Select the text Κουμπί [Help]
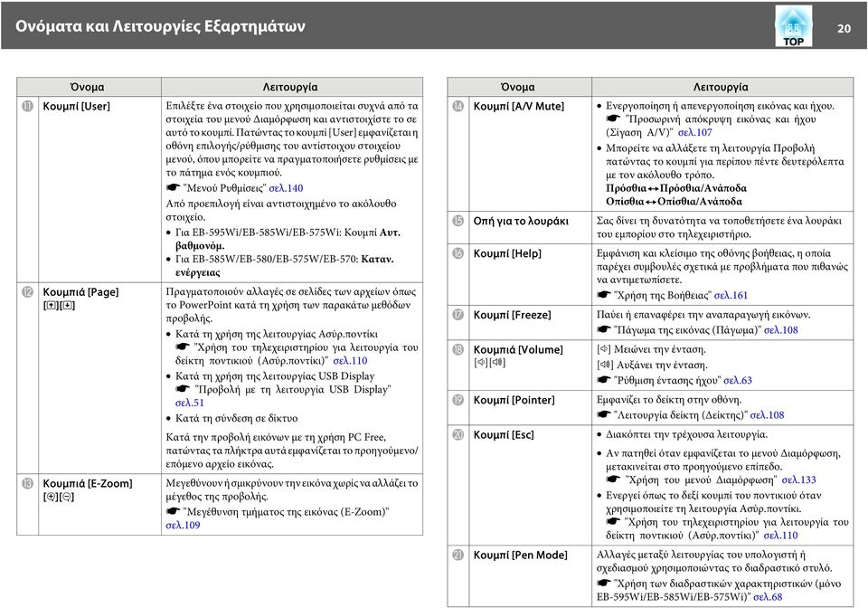868x608 pixels. point(507,253)
